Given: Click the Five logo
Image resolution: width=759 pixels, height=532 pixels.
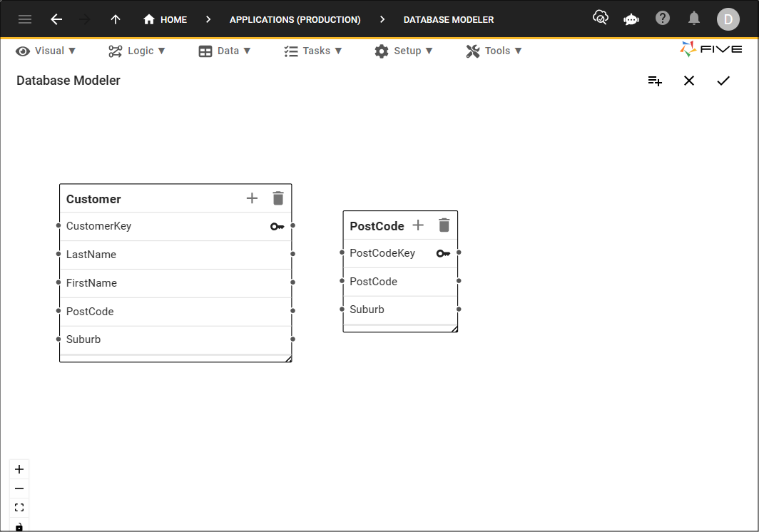Looking at the screenshot, I should 710,49.
